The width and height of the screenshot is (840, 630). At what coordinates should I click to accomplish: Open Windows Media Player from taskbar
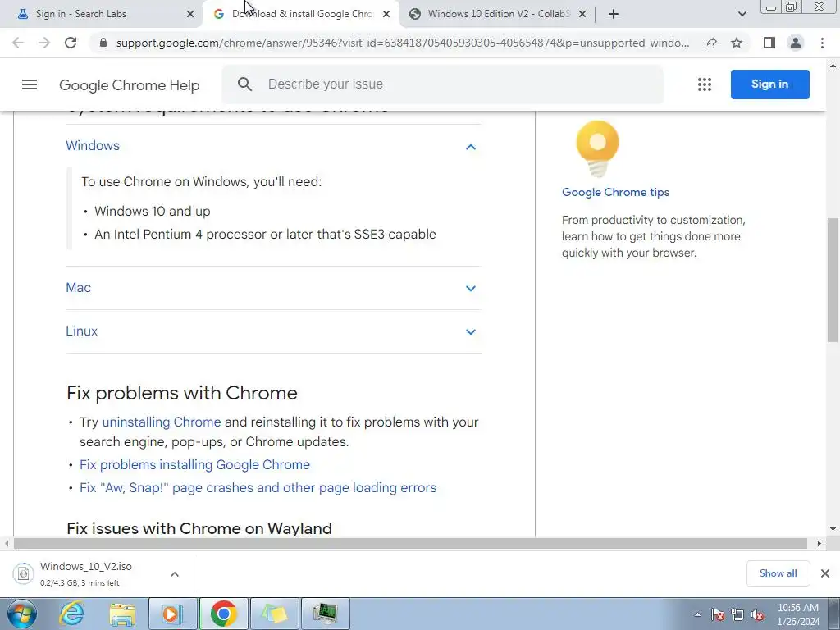[173, 614]
